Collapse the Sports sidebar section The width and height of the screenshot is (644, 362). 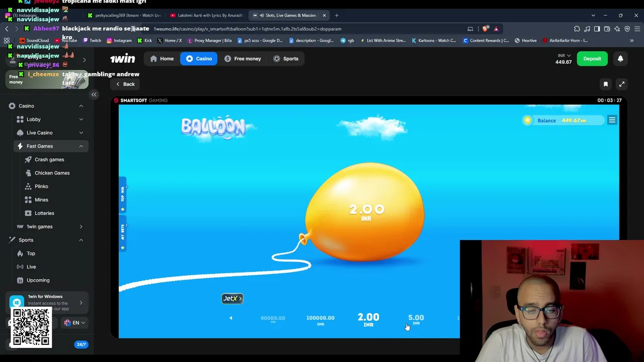(x=81, y=240)
